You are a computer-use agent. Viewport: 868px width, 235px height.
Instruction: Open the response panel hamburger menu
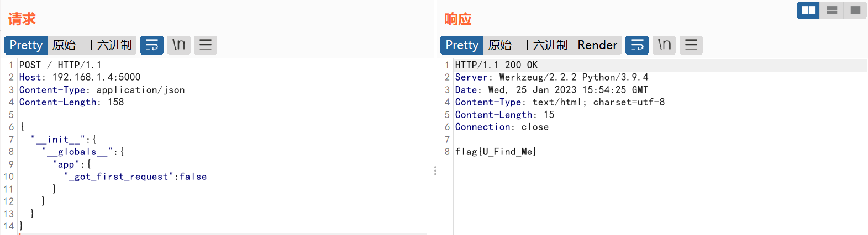(691, 45)
